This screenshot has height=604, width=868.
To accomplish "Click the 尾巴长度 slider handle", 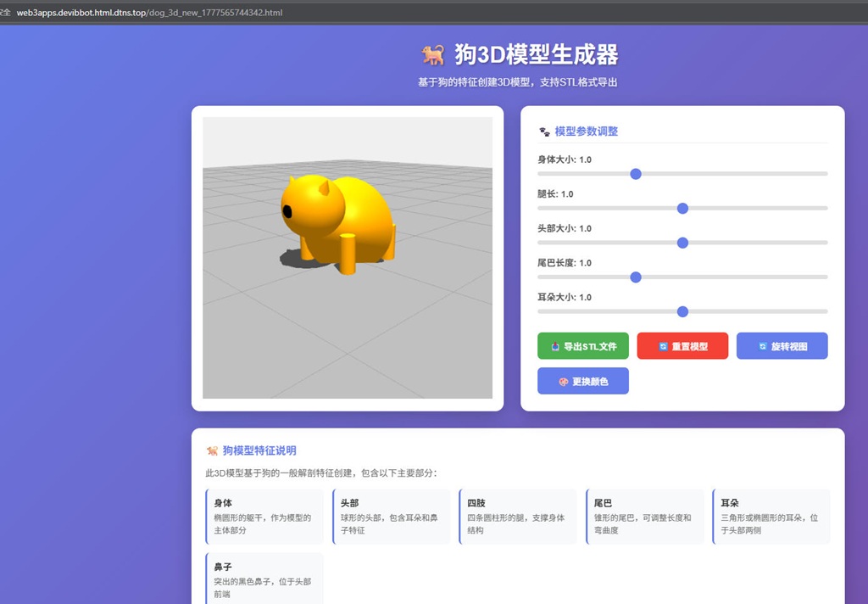I will (636, 277).
